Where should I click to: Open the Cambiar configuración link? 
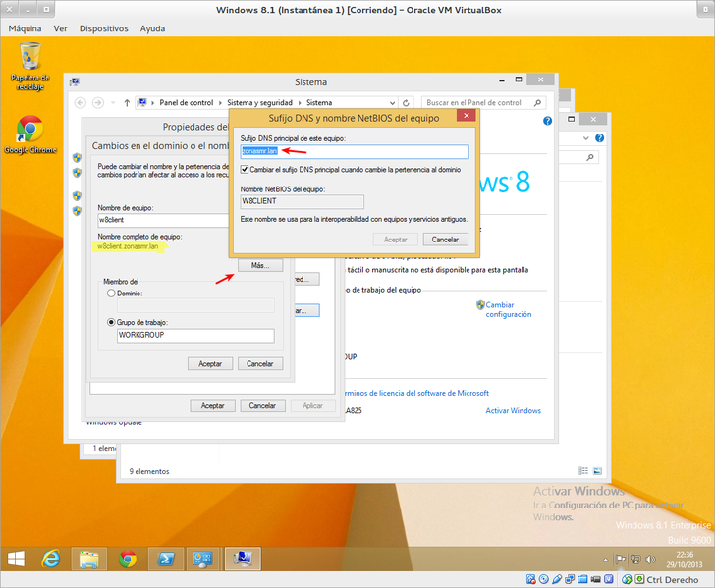tap(508, 309)
